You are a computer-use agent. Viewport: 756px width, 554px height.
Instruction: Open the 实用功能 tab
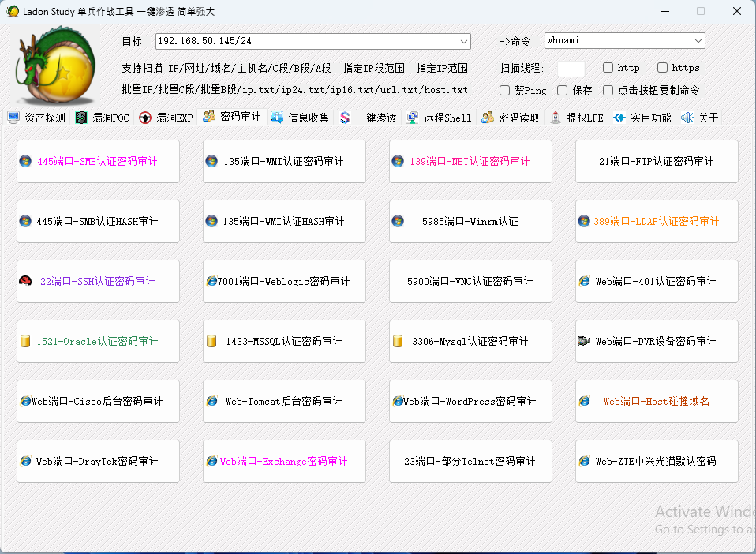[x=642, y=118]
